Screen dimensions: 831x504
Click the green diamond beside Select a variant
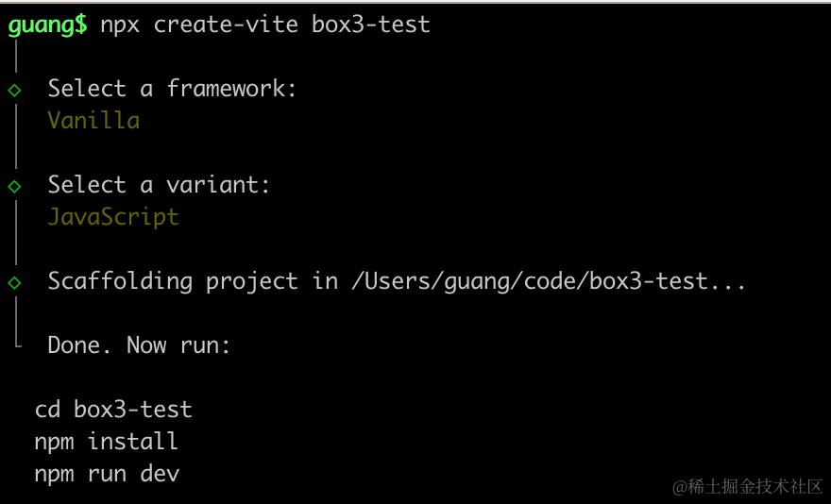pos(14,187)
